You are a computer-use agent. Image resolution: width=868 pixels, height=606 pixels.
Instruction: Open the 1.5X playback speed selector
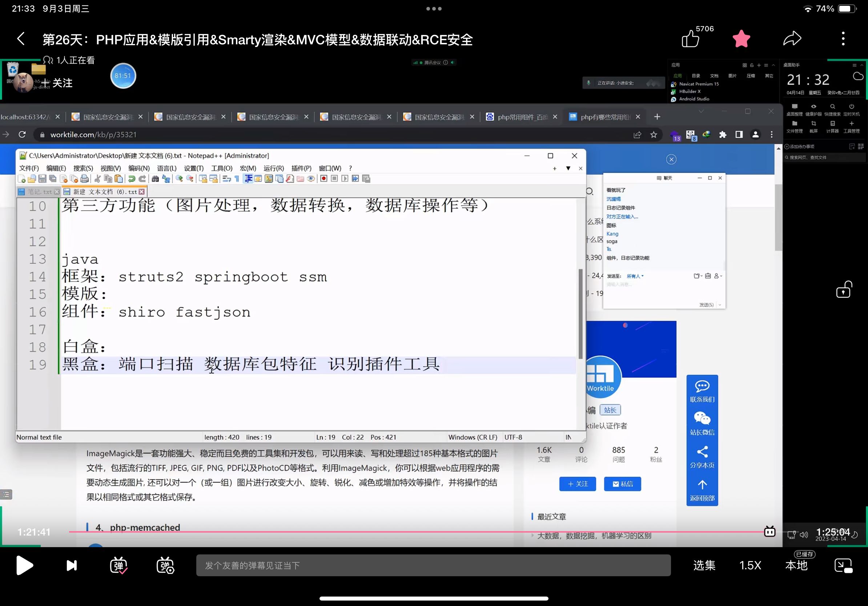[x=750, y=565]
